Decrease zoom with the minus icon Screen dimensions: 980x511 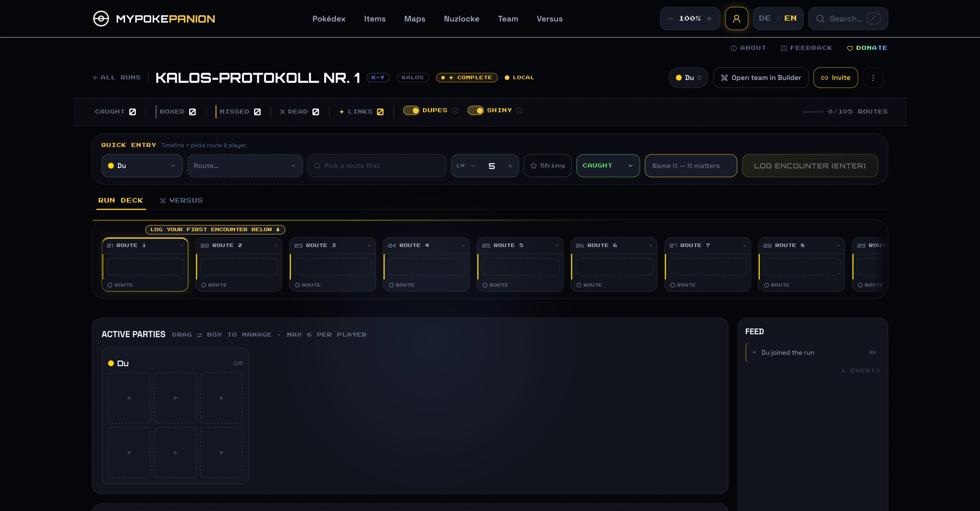(670, 19)
